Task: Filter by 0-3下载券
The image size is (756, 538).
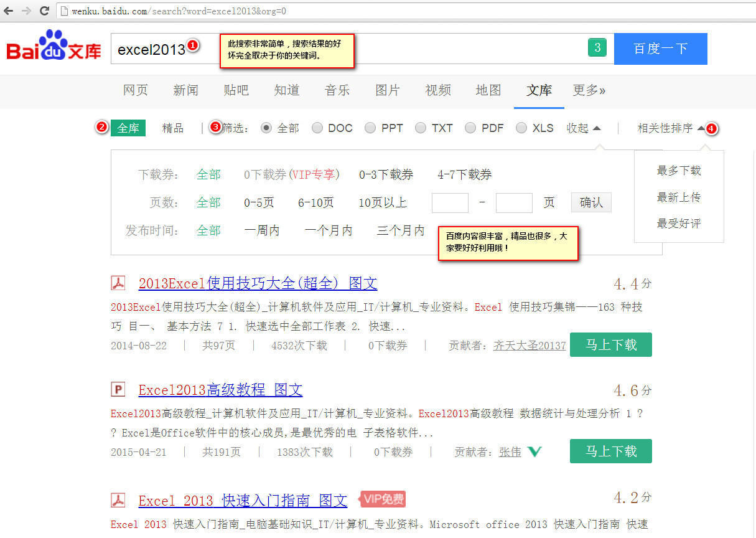Action: [386, 174]
